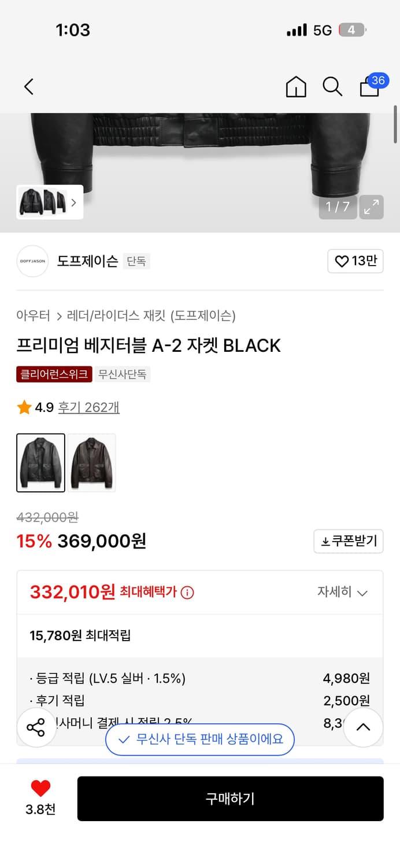Expand the image thumbnail strip arrow
This screenshot has height=868, width=400.
73,203
